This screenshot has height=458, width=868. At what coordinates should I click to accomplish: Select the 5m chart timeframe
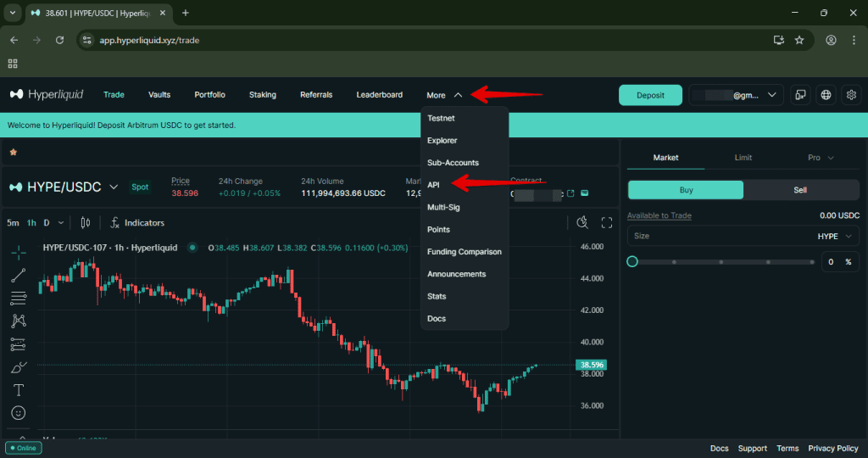tap(13, 223)
